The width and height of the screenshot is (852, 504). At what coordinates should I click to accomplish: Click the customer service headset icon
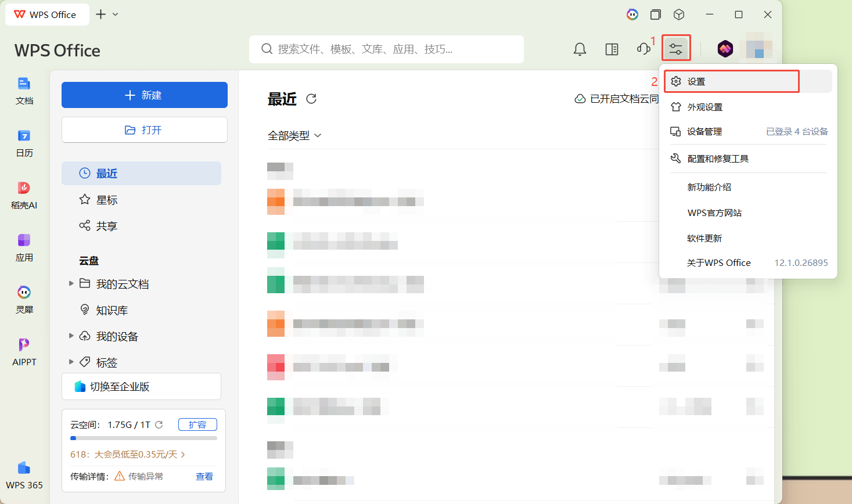(644, 49)
